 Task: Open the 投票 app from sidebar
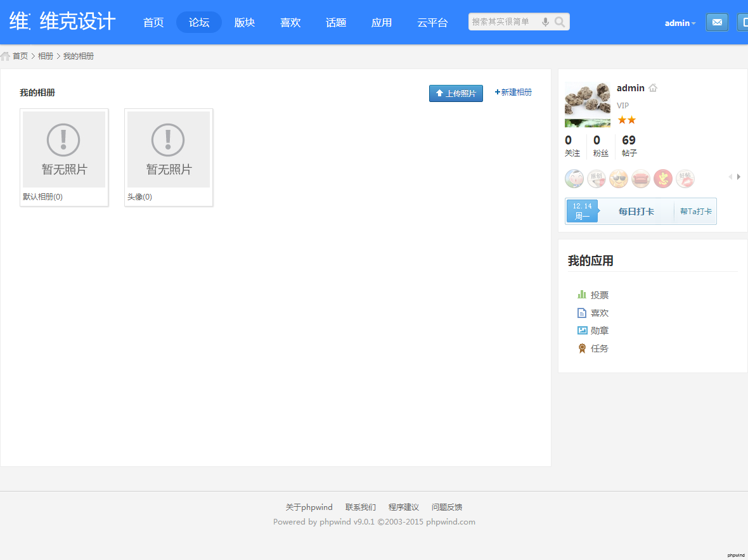(x=599, y=295)
